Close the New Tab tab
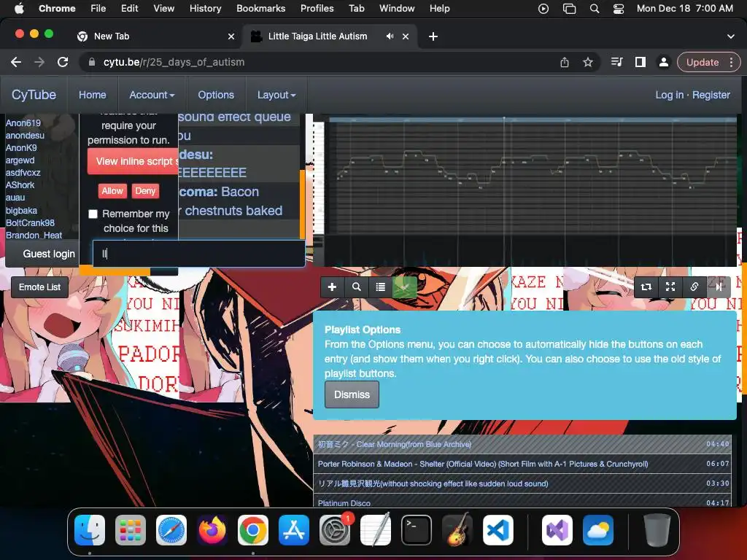Image resolution: width=747 pixels, height=560 pixels. [231, 36]
